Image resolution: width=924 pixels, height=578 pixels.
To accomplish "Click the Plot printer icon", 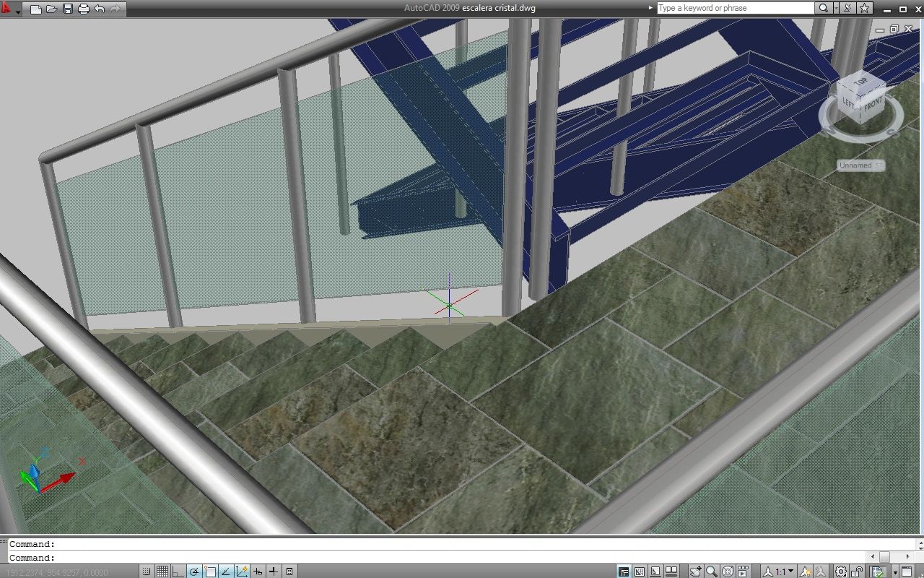I will 83,9.
